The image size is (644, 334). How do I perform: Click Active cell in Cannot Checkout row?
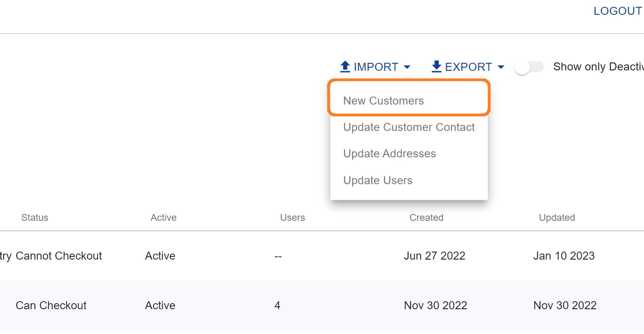click(x=160, y=256)
